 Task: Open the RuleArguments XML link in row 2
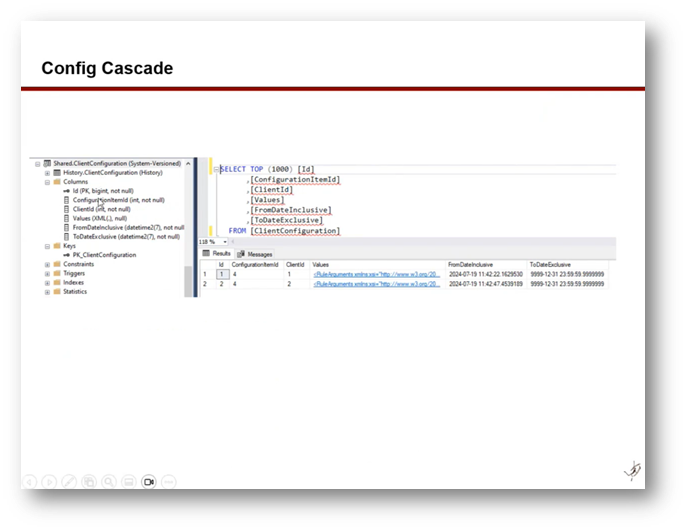pos(376,284)
